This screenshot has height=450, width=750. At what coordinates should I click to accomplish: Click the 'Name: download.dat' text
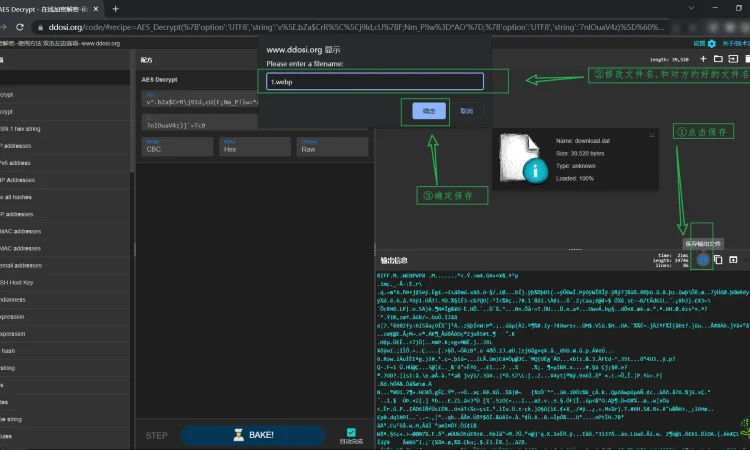point(583,141)
